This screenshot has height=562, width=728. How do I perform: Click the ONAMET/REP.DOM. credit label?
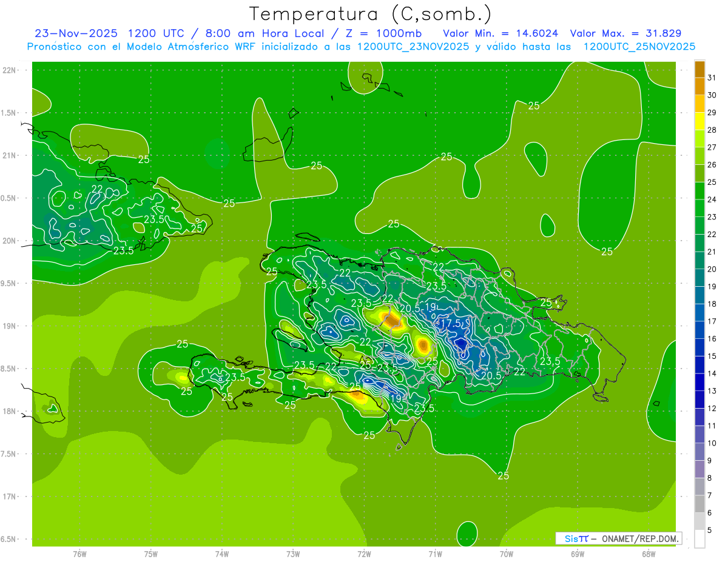641,538
